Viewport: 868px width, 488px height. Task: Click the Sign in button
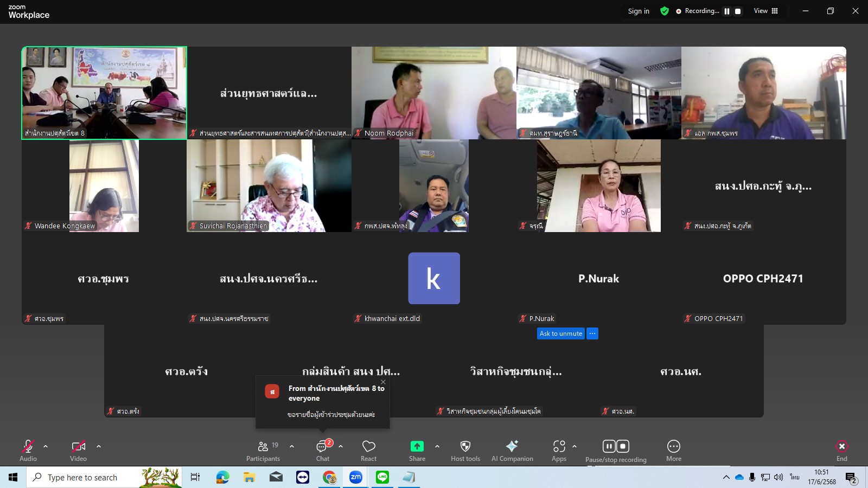pos(639,11)
